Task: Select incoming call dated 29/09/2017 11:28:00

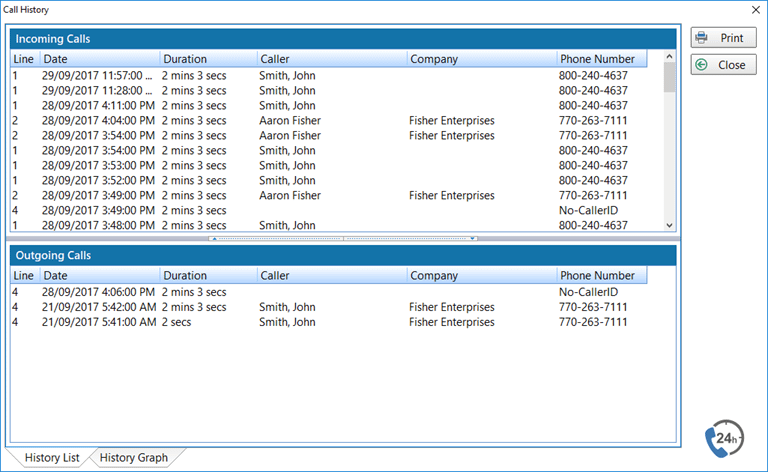Action: click(x=329, y=91)
